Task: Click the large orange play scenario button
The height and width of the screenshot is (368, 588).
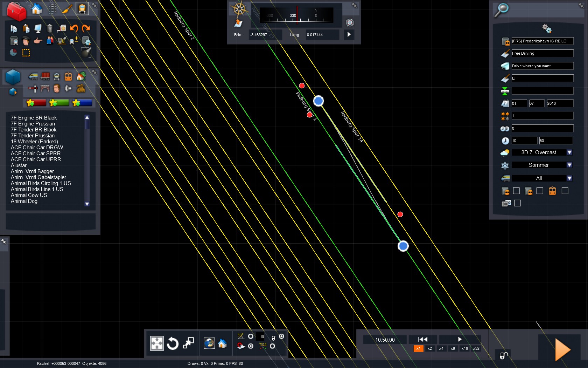Action: tap(563, 349)
